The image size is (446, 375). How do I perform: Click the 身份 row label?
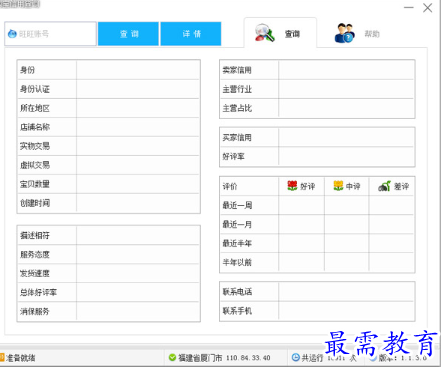coord(27,70)
